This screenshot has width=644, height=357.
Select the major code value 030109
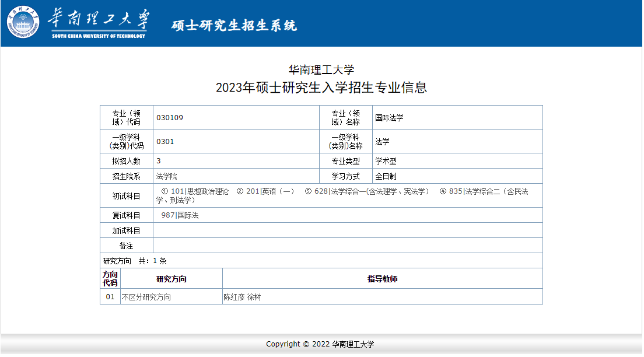pos(170,118)
